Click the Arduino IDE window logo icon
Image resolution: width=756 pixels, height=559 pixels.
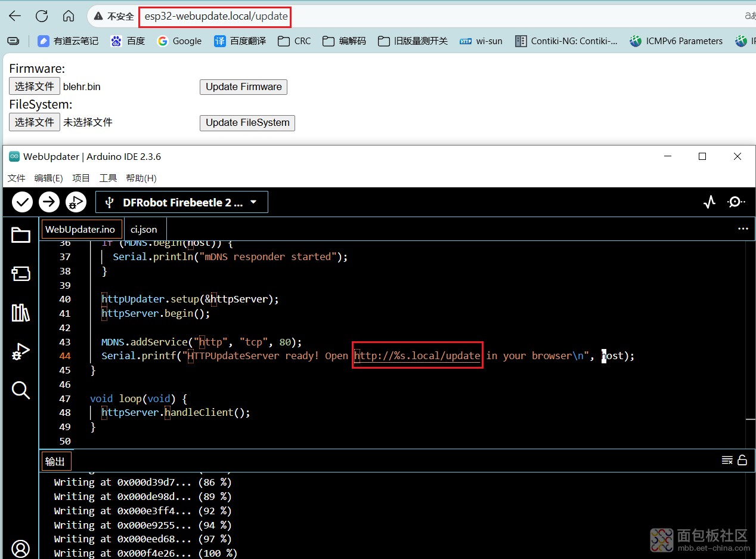point(14,156)
